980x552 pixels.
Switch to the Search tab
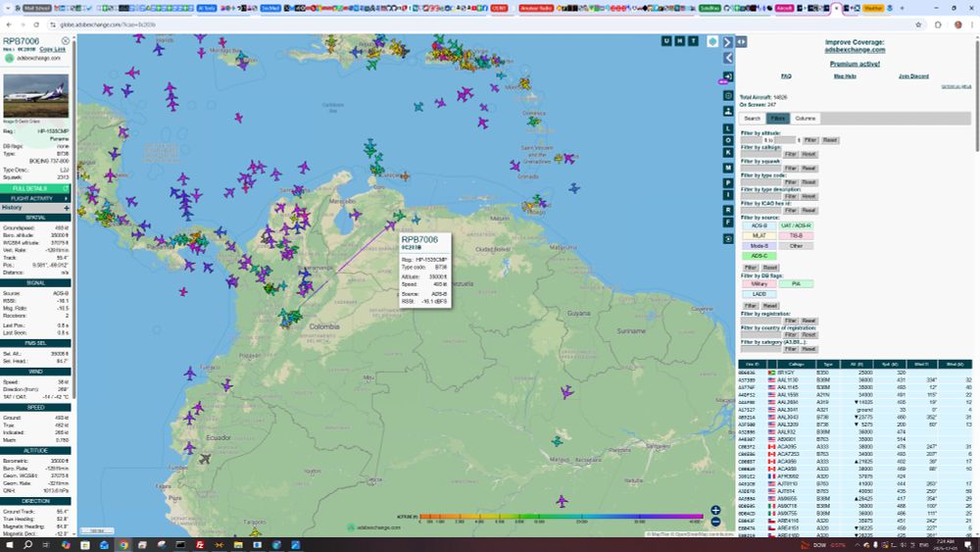point(752,119)
